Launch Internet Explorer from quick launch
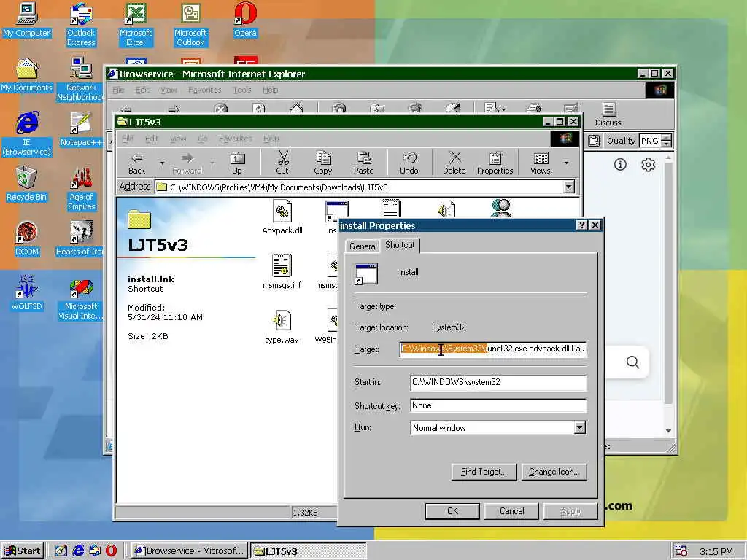Viewport: 747px width, 560px height. [x=77, y=551]
